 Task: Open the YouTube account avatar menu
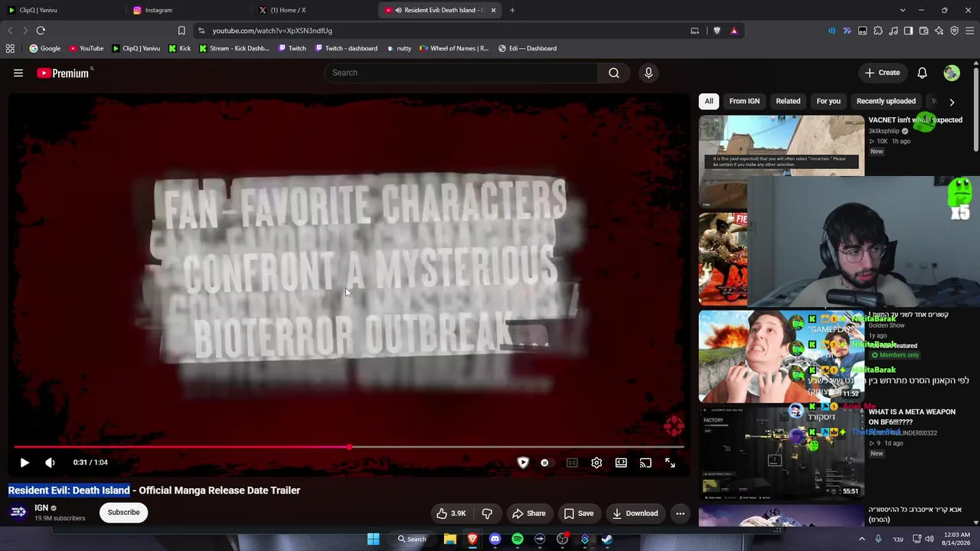(952, 73)
